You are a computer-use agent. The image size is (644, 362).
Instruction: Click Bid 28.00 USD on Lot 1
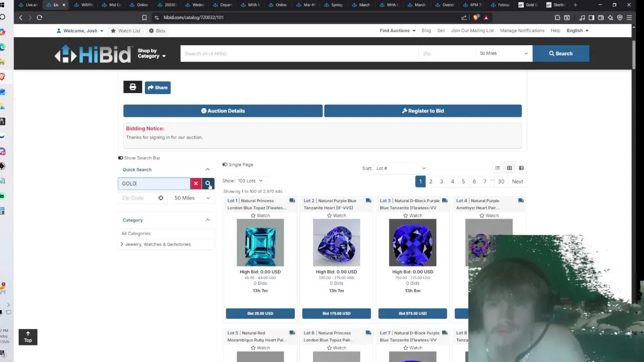coord(260,313)
